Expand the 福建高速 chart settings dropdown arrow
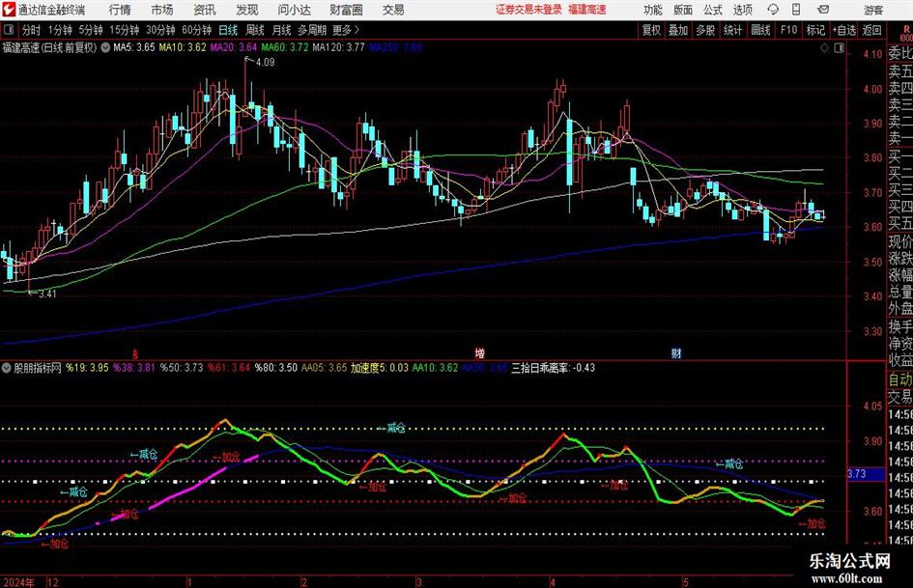The image size is (913, 588). click(105, 47)
